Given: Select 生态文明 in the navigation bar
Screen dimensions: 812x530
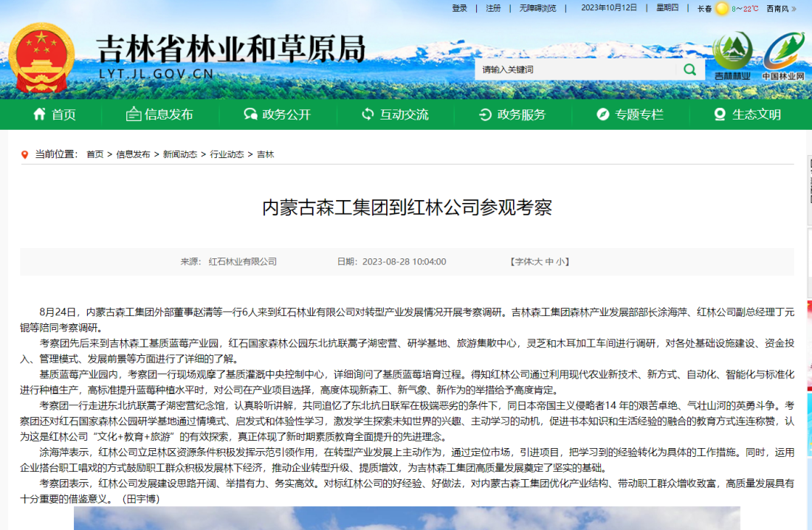Looking at the screenshot, I should pyautogui.click(x=747, y=114).
